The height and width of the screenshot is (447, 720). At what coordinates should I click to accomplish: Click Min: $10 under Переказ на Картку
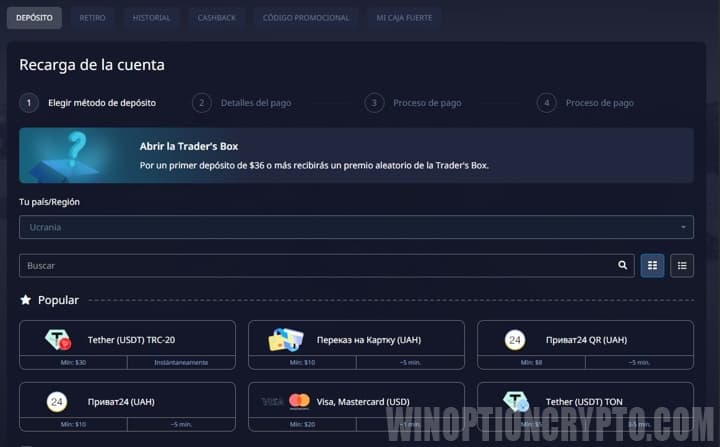(302, 362)
